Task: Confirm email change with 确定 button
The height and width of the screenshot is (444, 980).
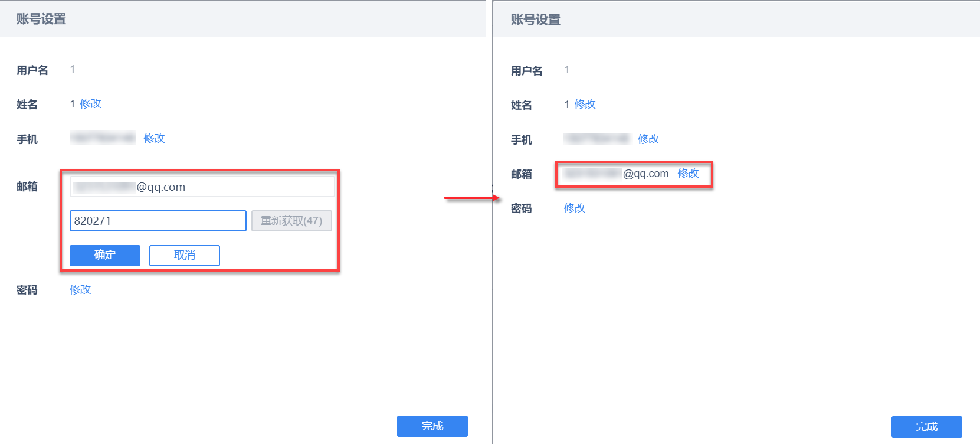Action: pyautogui.click(x=105, y=255)
